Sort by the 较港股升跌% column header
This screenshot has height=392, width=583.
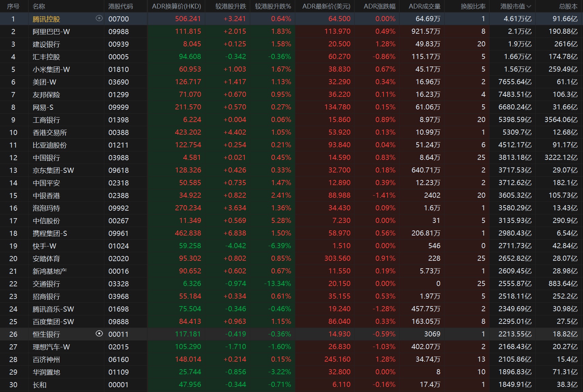point(273,6)
